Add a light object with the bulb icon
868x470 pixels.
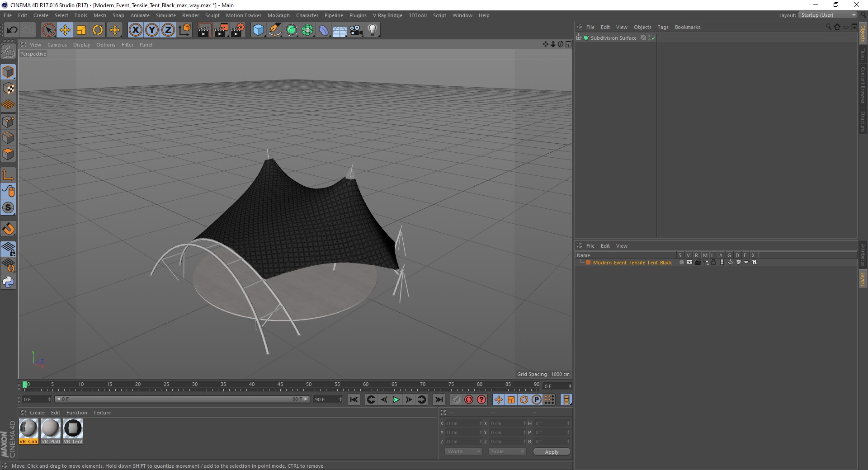point(372,30)
